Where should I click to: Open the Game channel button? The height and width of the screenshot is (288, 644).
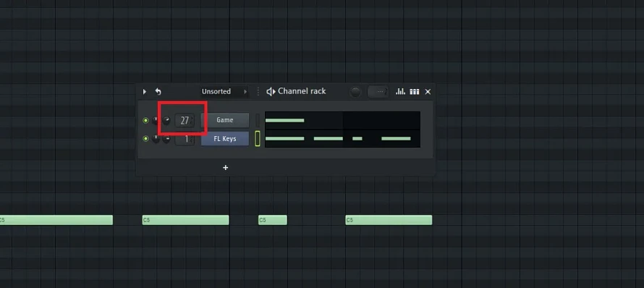pos(225,120)
